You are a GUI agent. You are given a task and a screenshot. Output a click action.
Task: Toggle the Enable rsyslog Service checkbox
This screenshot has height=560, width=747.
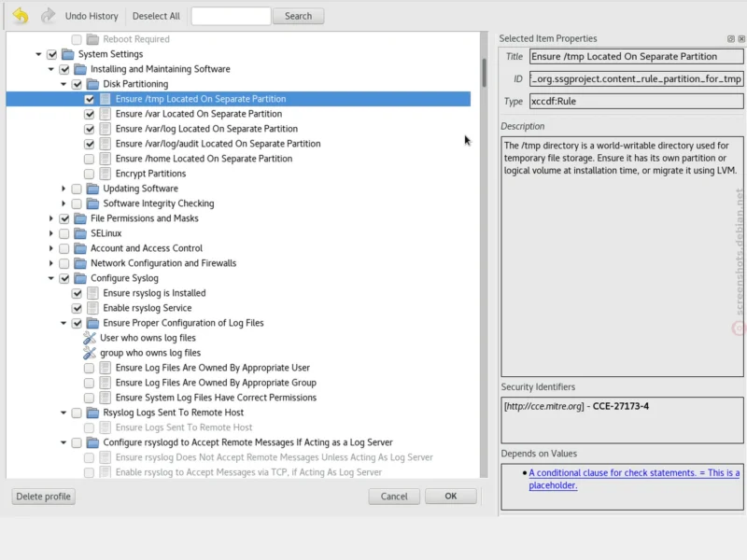tap(77, 309)
